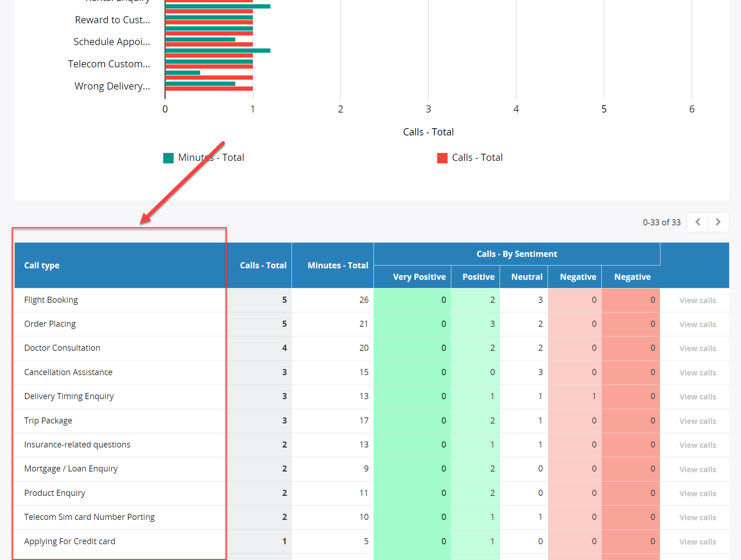741x560 pixels.
Task: Open View calls for Delivery Timing Enquiry
Action: 698,397
